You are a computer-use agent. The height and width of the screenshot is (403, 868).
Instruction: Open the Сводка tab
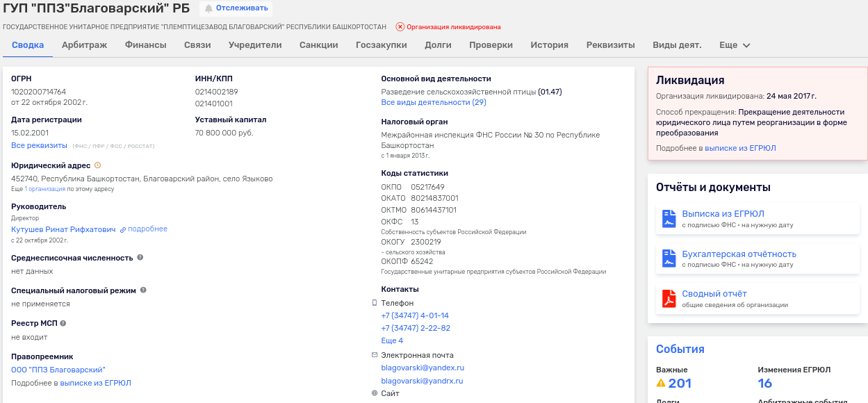tap(28, 45)
